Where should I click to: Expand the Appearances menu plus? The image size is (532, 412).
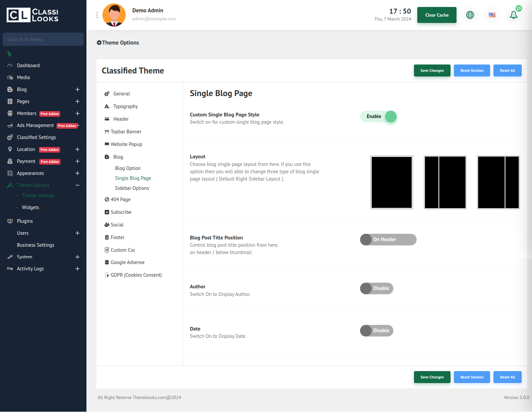coord(77,173)
